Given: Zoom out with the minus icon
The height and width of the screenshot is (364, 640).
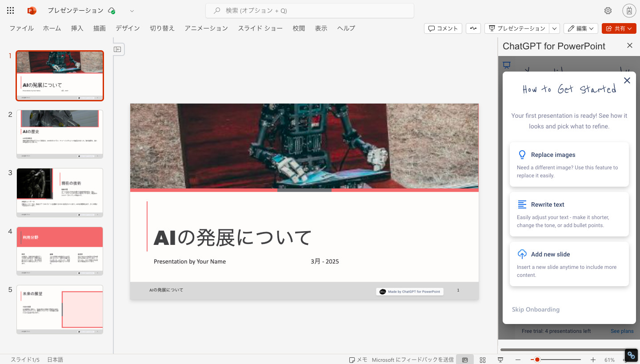Looking at the screenshot, I should coord(518,360).
